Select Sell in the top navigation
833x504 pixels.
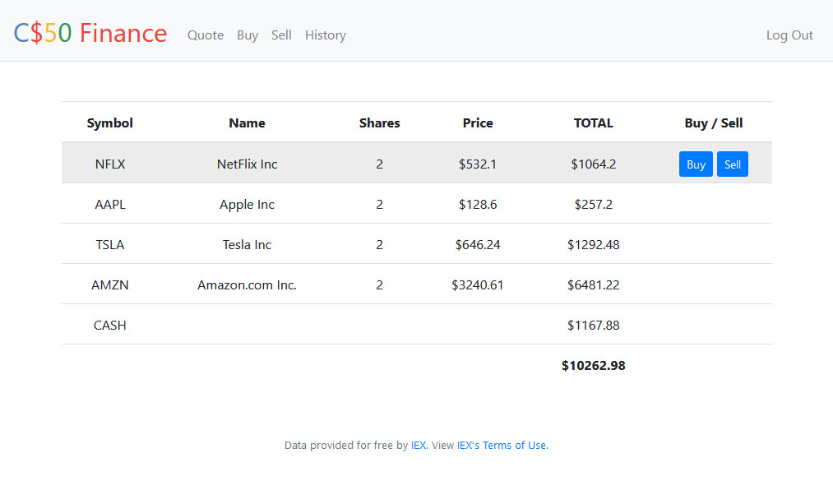pos(281,35)
